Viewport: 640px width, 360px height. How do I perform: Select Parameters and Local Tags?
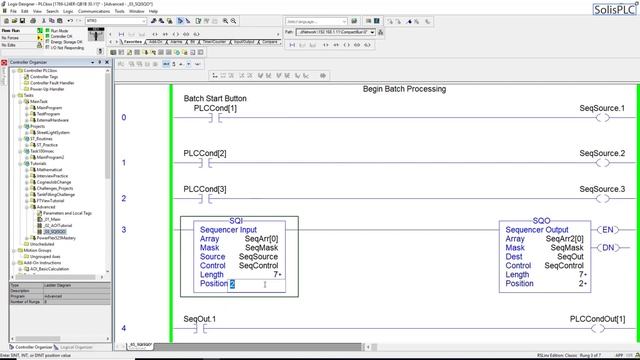(x=67, y=213)
